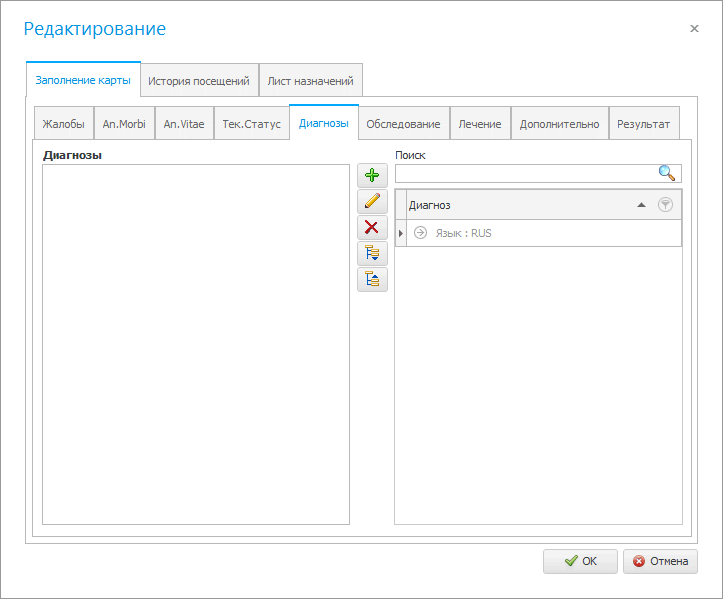
Task: Switch to the История посещений tab
Action: [x=199, y=80]
